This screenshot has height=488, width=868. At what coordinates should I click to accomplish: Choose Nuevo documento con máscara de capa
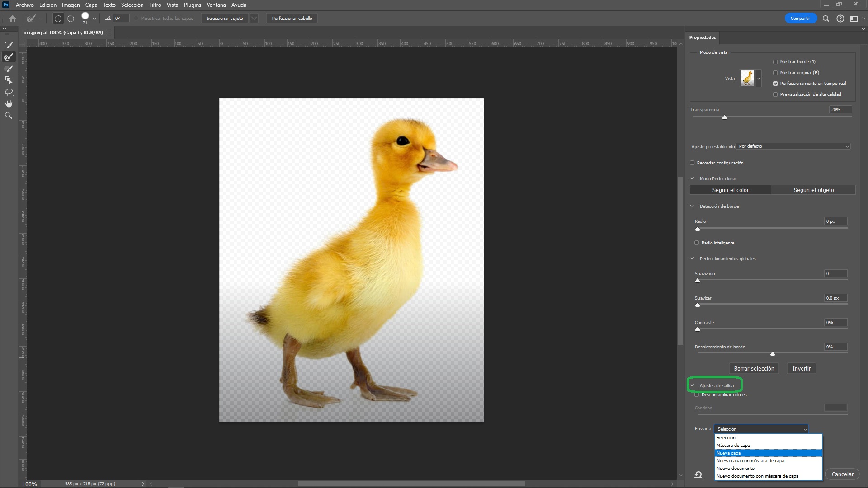click(x=768, y=476)
